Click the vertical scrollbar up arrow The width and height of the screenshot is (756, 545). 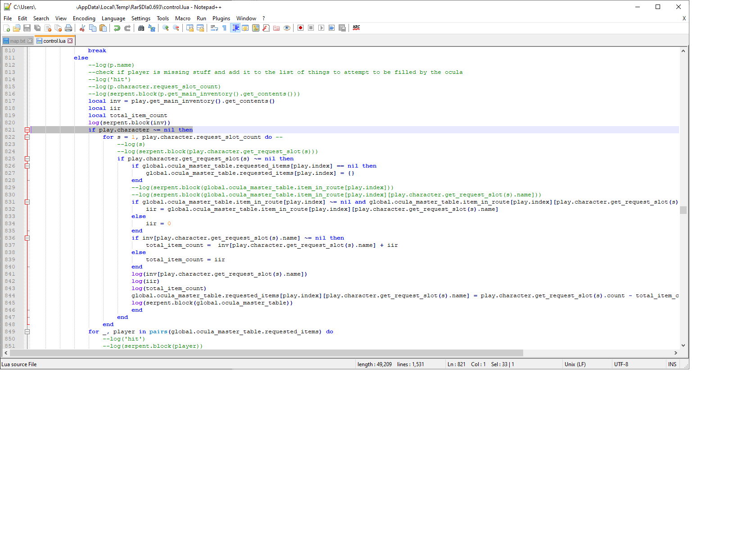tap(683, 51)
